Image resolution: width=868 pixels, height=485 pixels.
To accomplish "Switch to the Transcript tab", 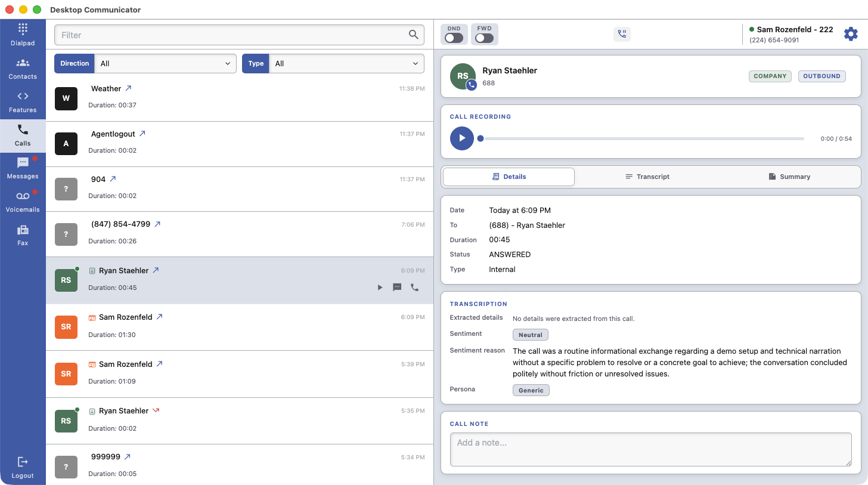I will (x=647, y=177).
